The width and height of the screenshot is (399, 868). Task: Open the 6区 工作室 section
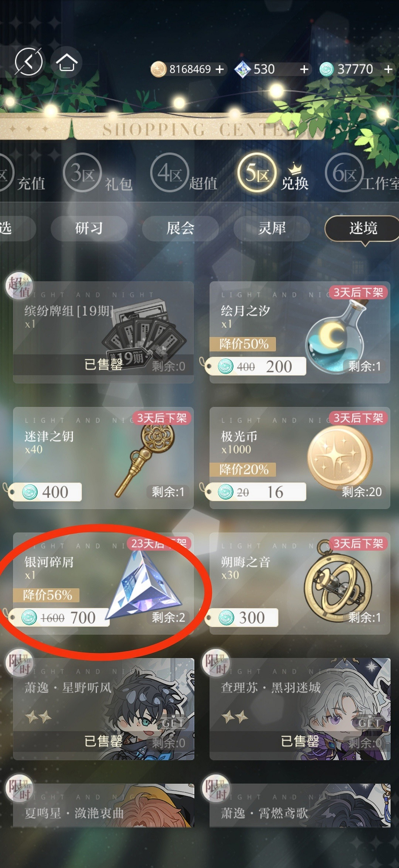(362, 174)
